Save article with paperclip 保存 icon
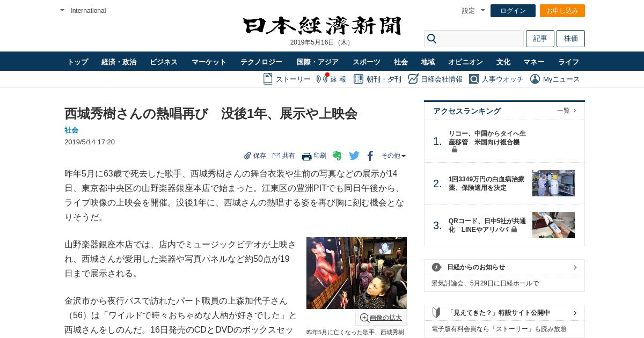 [247, 156]
